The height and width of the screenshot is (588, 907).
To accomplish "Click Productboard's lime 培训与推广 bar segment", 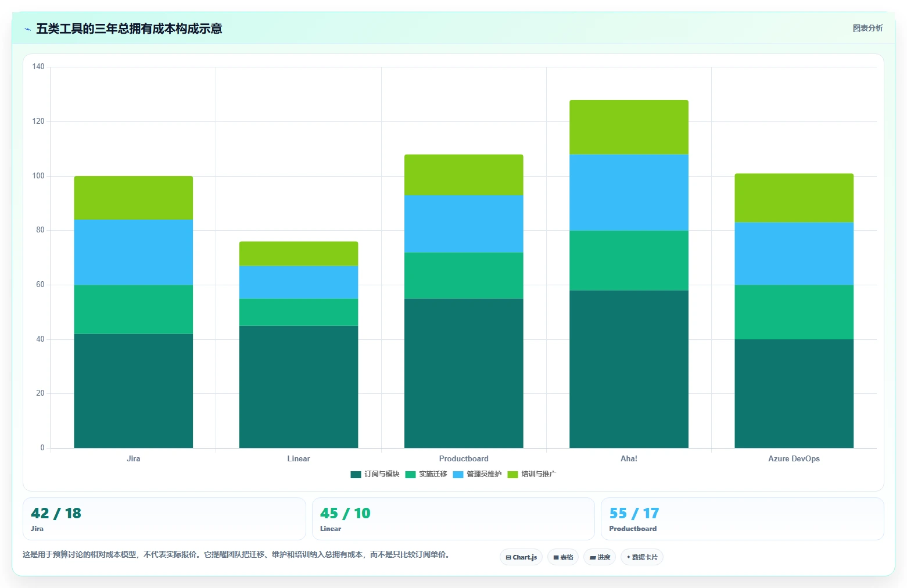I will pos(464,175).
